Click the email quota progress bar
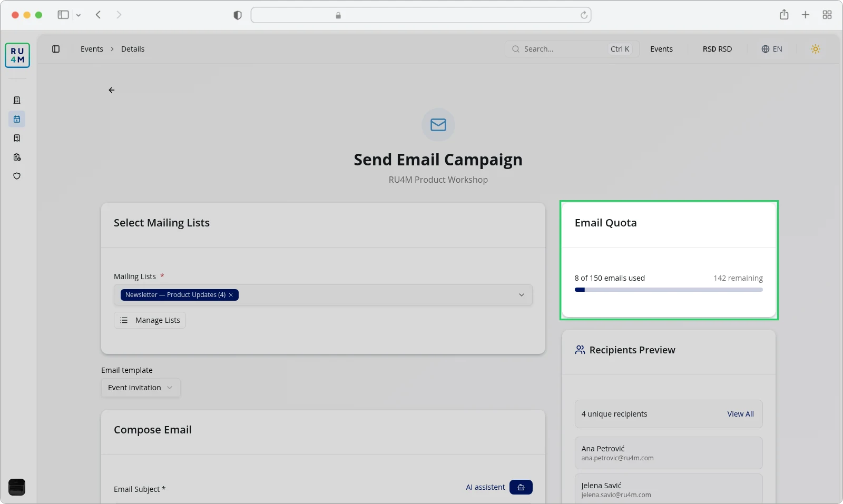Image resolution: width=843 pixels, height=504 pixels. tap(669, 290)
